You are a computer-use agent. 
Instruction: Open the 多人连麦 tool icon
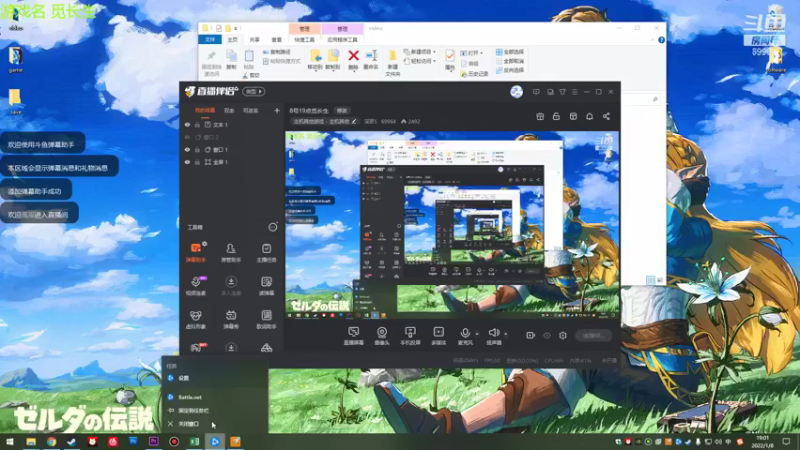(231, 286)
